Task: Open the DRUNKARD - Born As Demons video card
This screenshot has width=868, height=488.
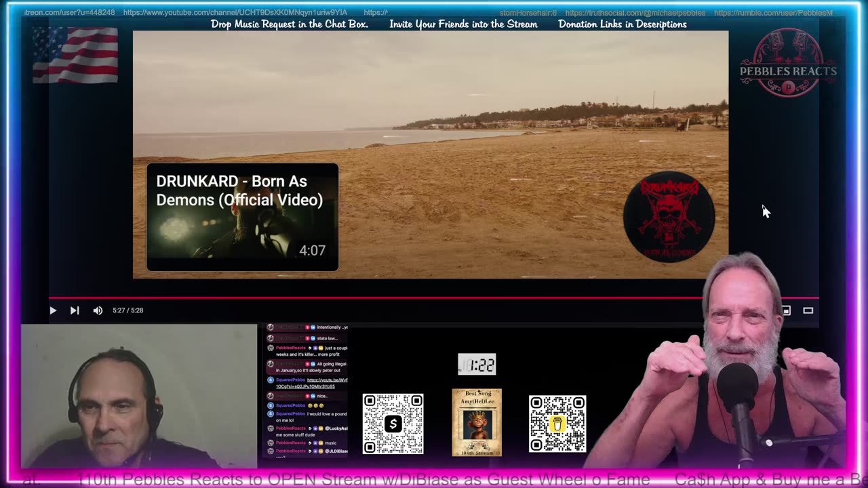Action: click(243, 217)
